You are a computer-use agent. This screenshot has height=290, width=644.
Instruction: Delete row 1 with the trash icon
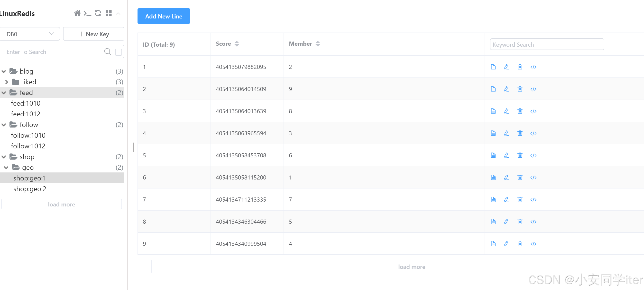click(x=520, y=67)
